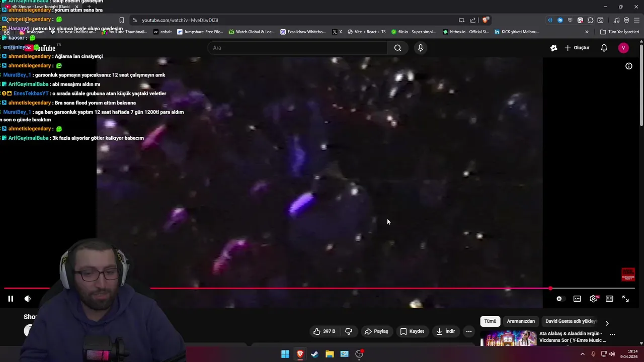This screenshot has height=362, width=644.
Task: Click the YouTube search magnifier button
Action: click(x=398, y=48)
